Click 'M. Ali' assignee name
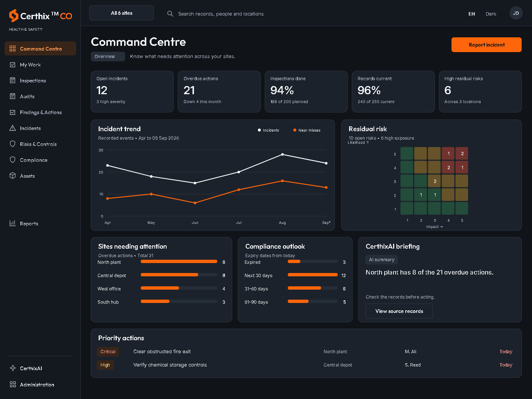This screenshot has height=399, width=532. [x=410, y=352]
